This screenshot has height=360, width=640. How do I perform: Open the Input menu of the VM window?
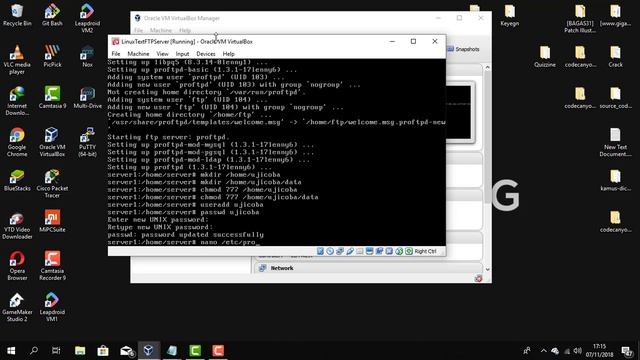coord(182,54)
